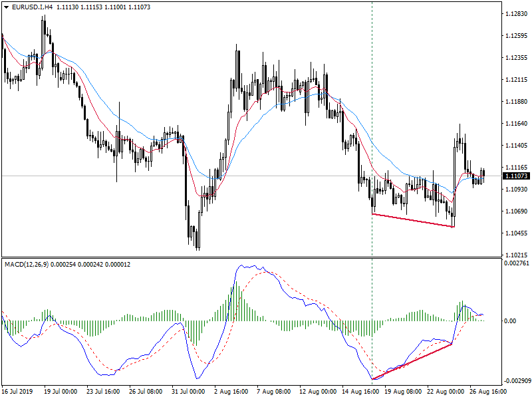Click the 31 Jul 00:00 time label
532x399 pixels.
click(188, 392)
